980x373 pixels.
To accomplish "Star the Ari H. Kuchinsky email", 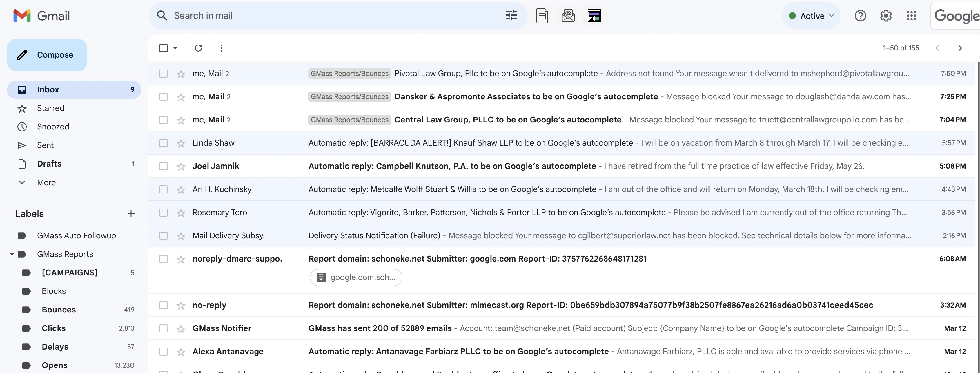I will [181, 189].
